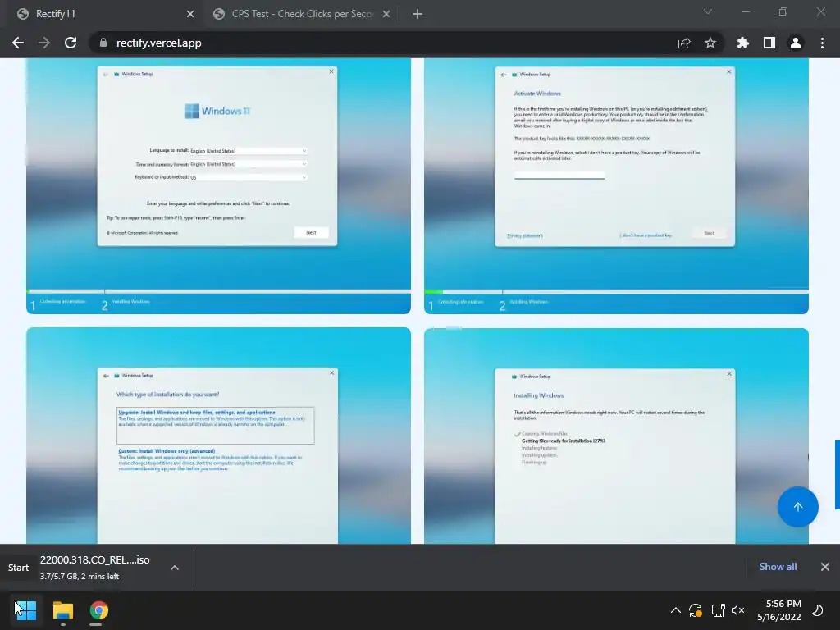Click the browser forward arrow
The height and width of the screenshot is (630, 840).
point(44,43)
